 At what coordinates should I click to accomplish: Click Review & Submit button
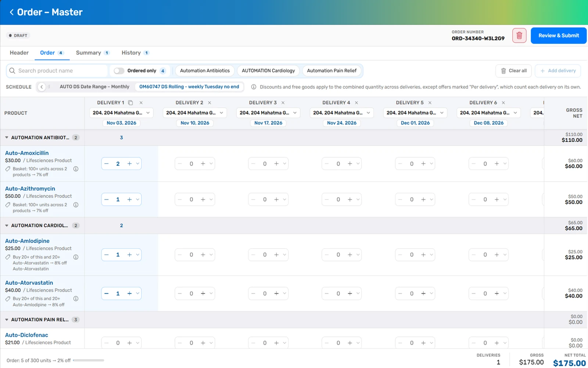[x=559, y=36]
